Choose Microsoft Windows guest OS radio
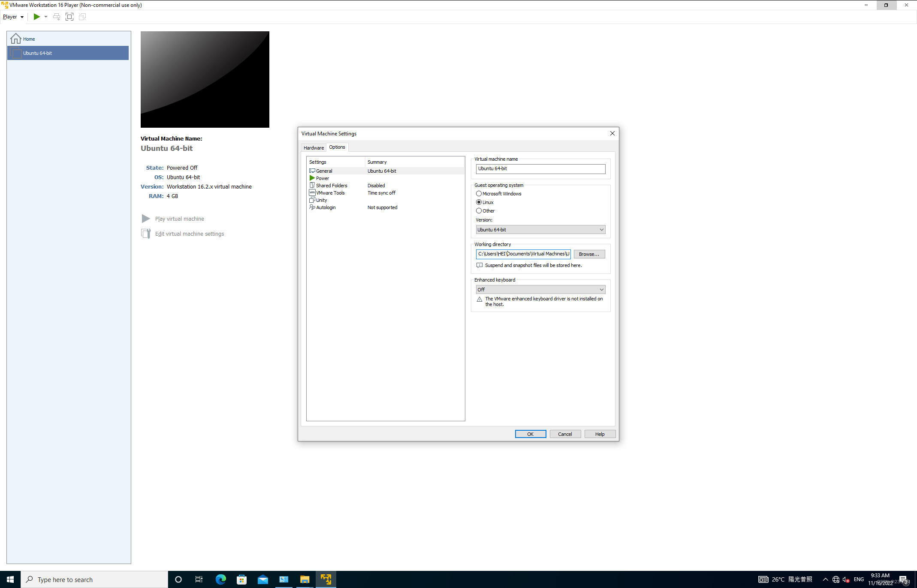Viewport: 917px width, 588px height. [479, 194]
